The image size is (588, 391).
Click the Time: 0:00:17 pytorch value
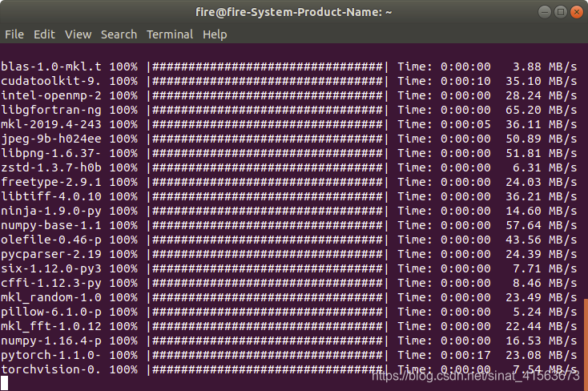click(x=444, y=355)
